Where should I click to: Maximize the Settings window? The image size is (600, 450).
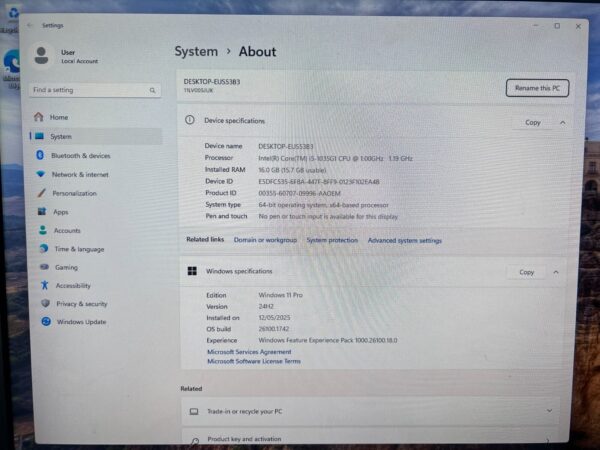coord(557,26)
